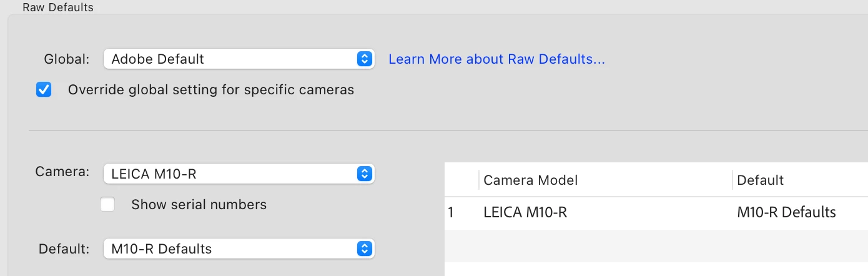Click the blank number column header
The image size is (868, 276).
pyautogui.click(x=461, y=180)
